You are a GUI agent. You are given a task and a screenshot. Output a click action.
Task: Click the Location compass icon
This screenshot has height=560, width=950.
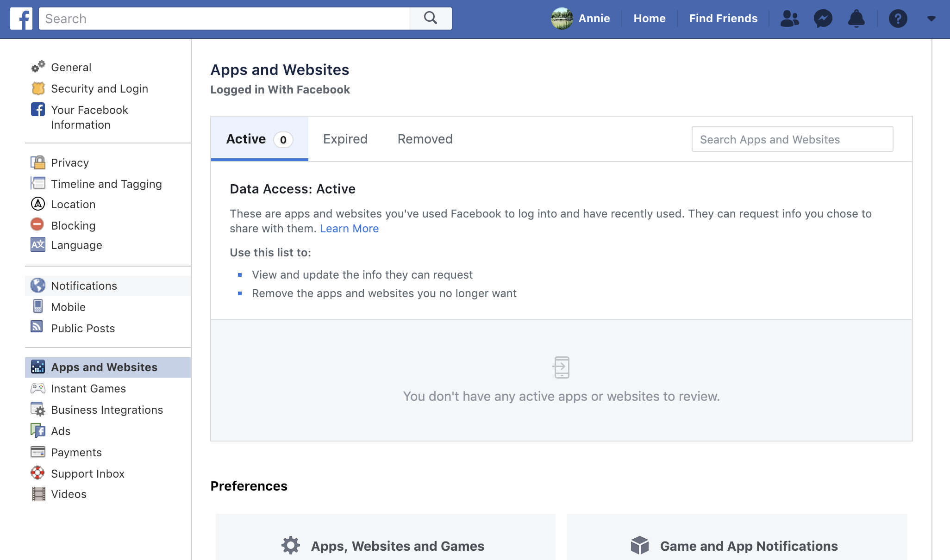[38, 204]
